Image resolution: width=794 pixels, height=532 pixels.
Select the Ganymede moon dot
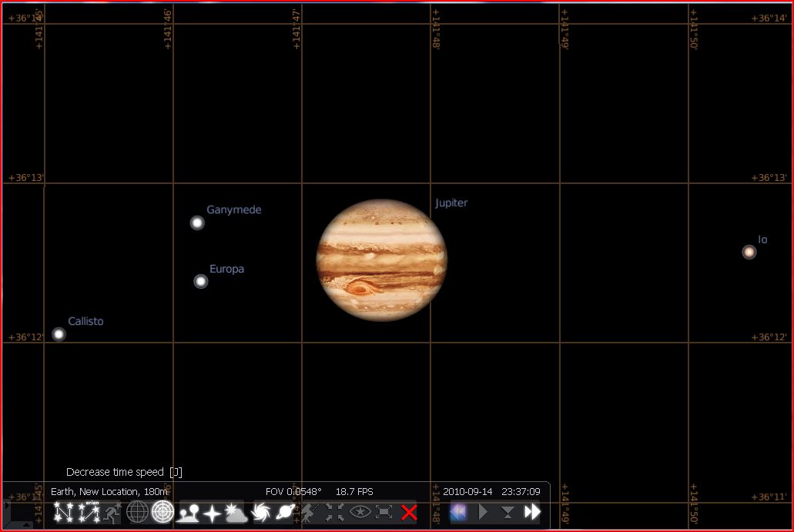[197, 223]
